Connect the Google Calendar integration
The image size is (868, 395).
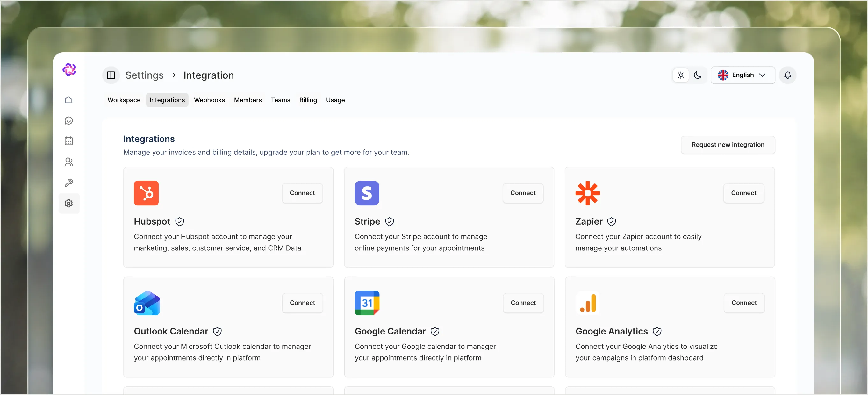[x=523, y=303]
